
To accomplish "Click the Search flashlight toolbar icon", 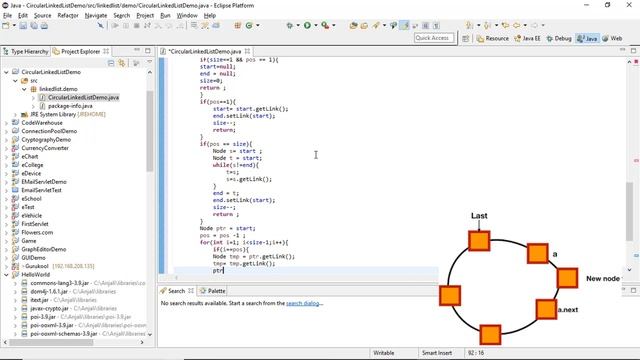I will click(376, 25).
